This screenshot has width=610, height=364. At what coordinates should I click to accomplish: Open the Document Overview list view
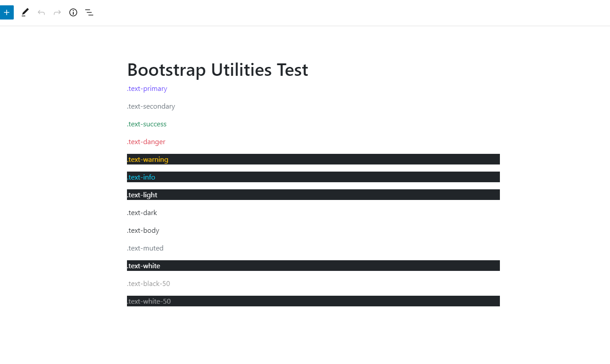(89, 12)
